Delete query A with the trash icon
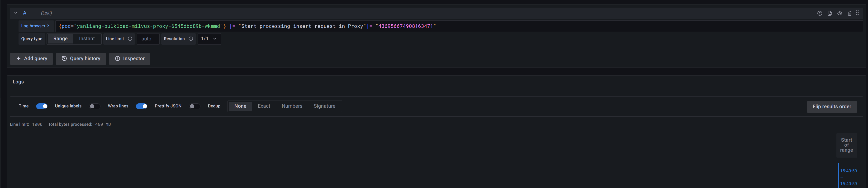Viewport: 868px width, 188px height. pos(849,13)
